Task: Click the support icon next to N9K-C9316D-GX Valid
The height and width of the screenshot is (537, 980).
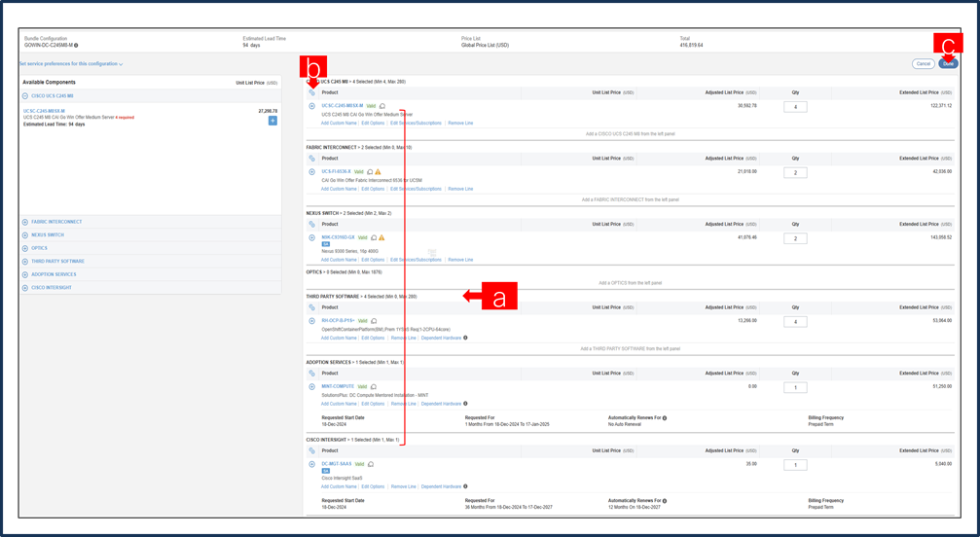Action: [374, 238]
